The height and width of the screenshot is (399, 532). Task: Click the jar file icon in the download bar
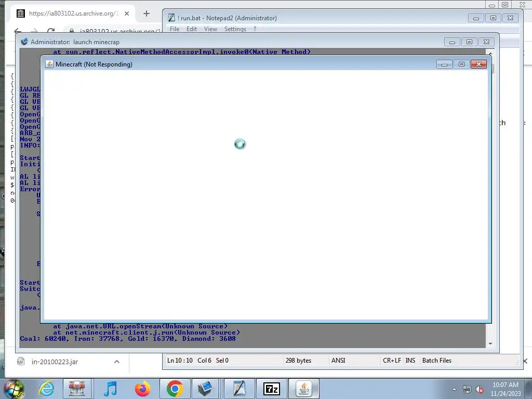pyautogui.click(x=21, y=362)
